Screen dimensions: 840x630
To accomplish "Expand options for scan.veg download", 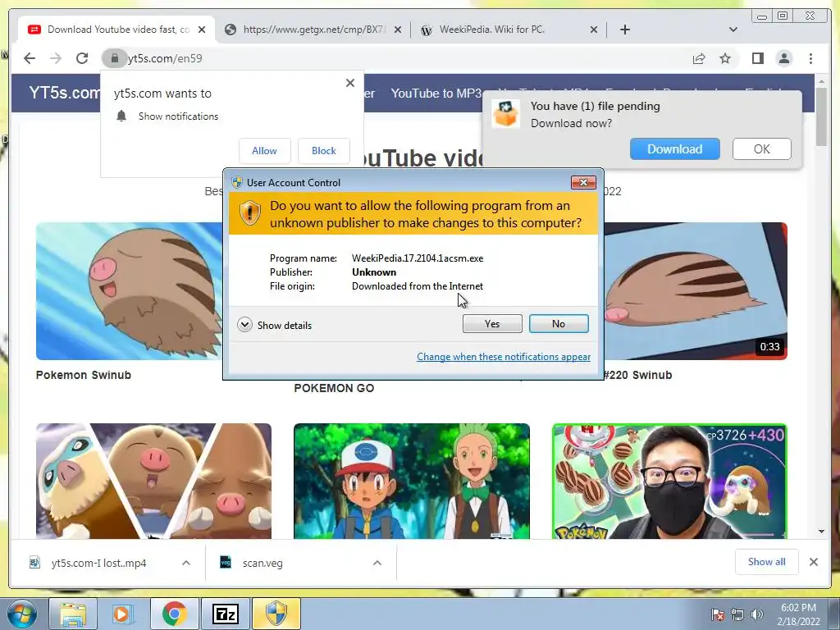I will point(377,563).
